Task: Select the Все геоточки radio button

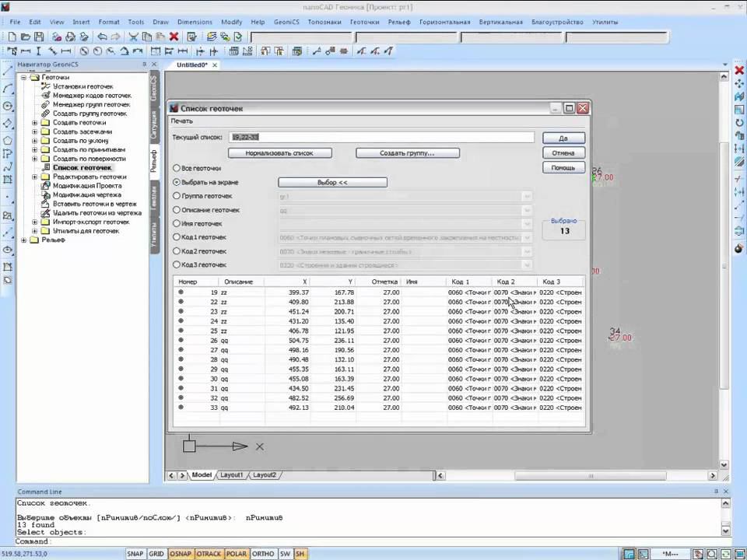Action: click(177, 168)
